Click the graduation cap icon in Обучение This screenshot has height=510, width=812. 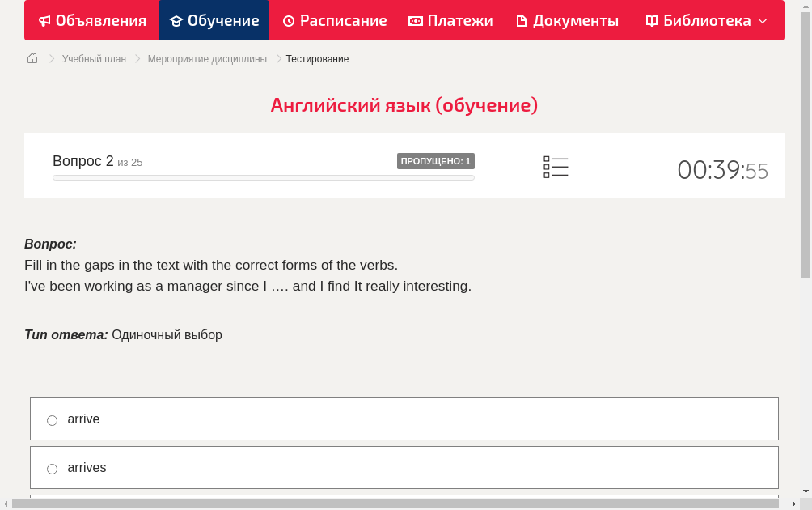(x=176, y=21)
